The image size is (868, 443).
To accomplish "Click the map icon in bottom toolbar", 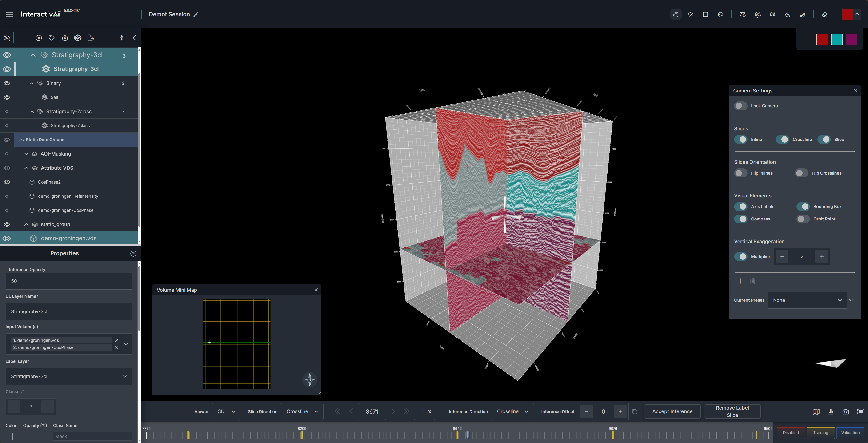I will pos(816,412).
